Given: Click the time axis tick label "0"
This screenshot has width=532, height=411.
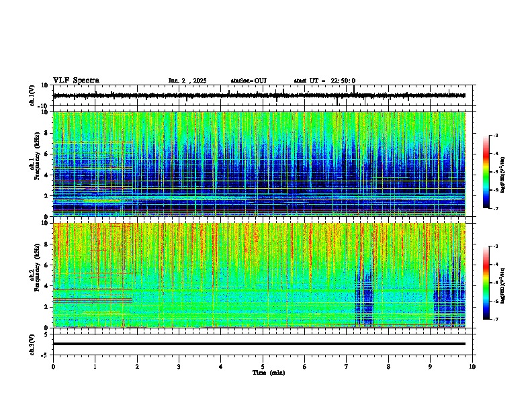Looking at the screenshot, I should coord(53,367).
